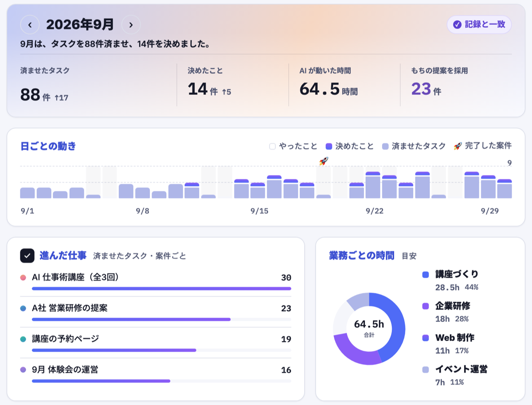This screenshot has height=405, width=532.
Task: Click the rocket marker above the chart
Action: (x=324, y=161)
